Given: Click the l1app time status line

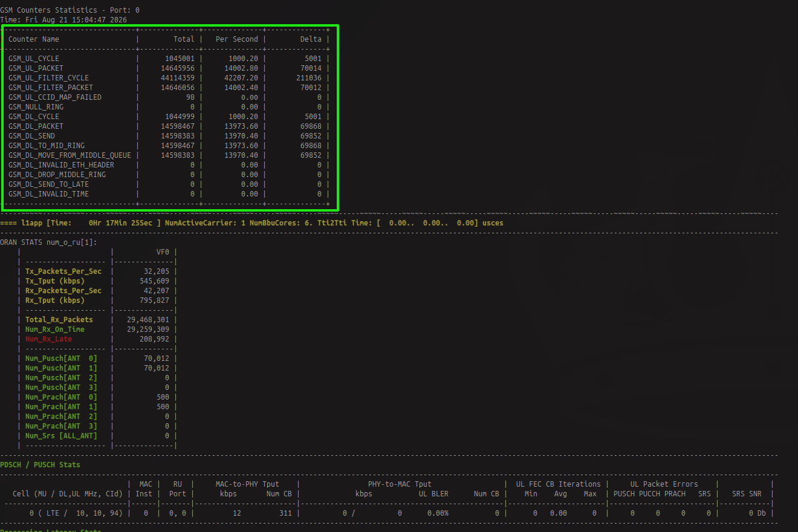Looking at the screenshot, I should (251, 223).
